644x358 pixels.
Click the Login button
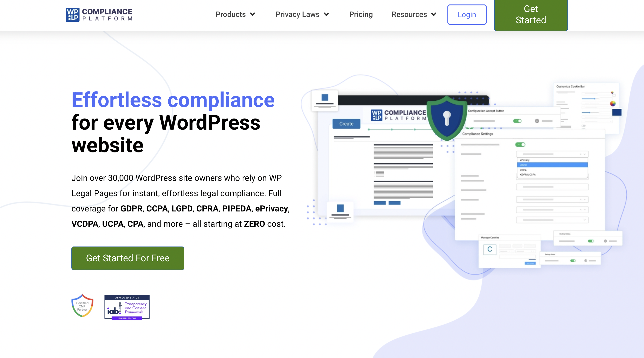coord(467,15)
